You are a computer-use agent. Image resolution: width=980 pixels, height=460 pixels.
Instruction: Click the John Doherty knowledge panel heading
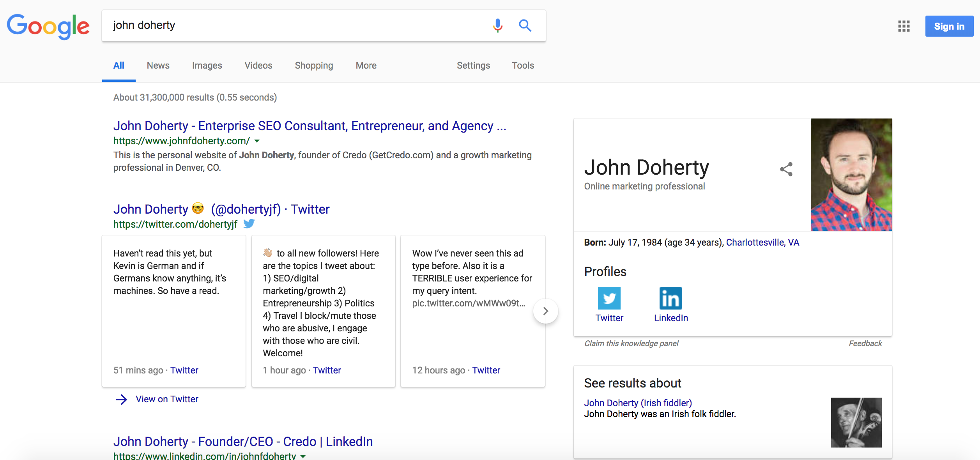pyautogui.click(x=646, y=167)
